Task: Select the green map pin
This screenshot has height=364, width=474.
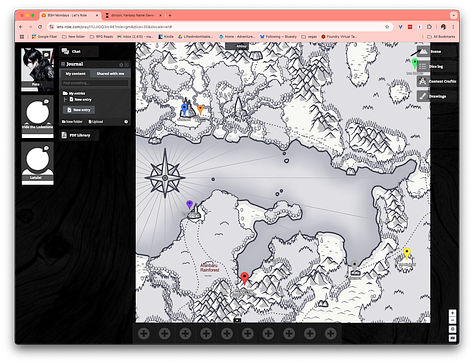Action: (415, 63)
